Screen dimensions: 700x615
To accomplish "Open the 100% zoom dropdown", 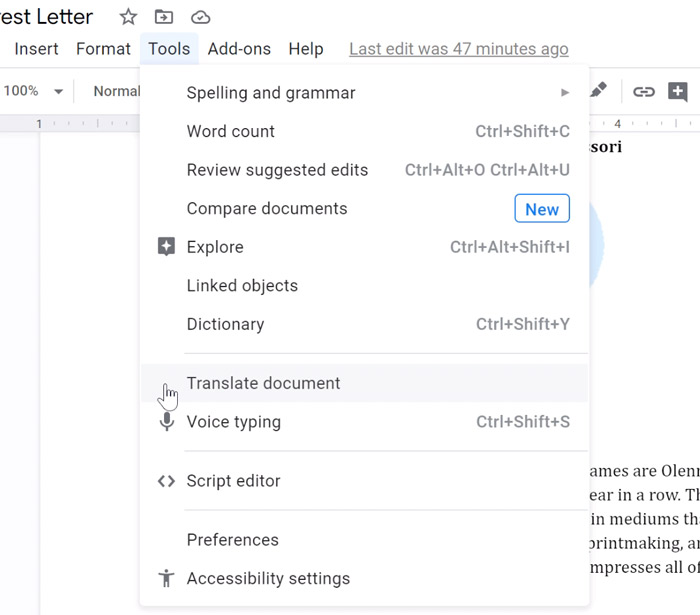I will pos(33,91).
